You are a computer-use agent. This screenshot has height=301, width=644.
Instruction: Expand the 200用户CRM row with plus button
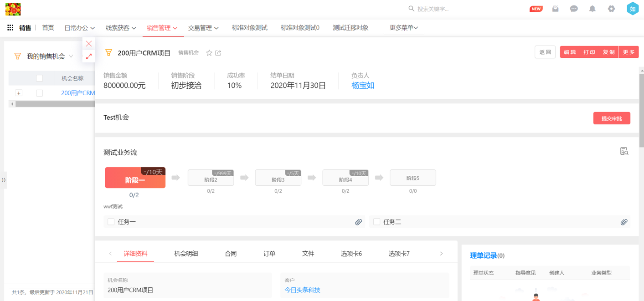tap(19, 93)
